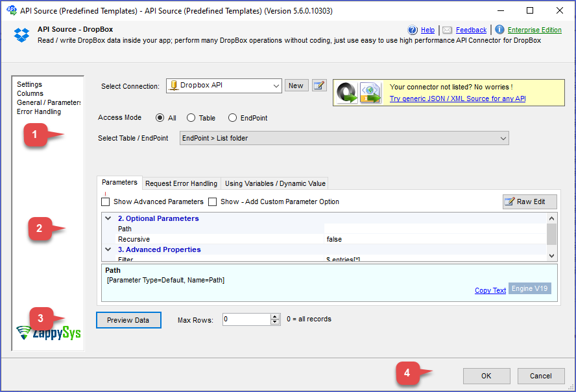Click the Recursive value 'false' cell
576x392 pixels.
pos(435,239)
